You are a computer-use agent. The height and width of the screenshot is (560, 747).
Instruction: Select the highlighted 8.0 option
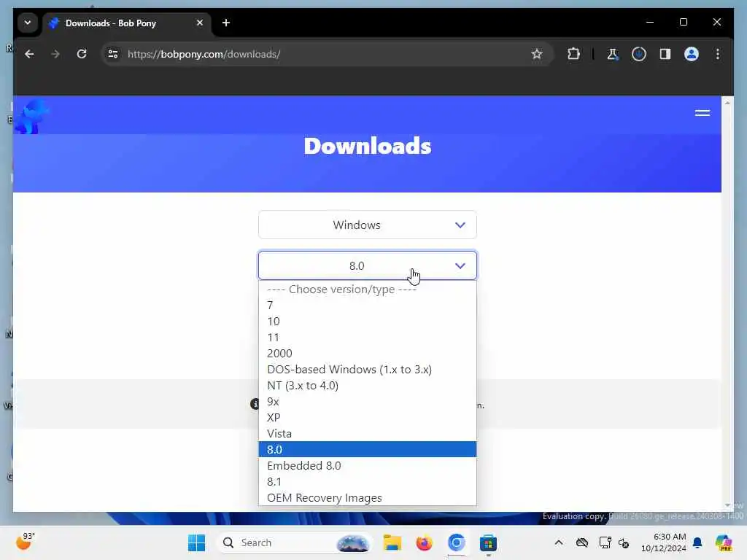tap(368, 449)
